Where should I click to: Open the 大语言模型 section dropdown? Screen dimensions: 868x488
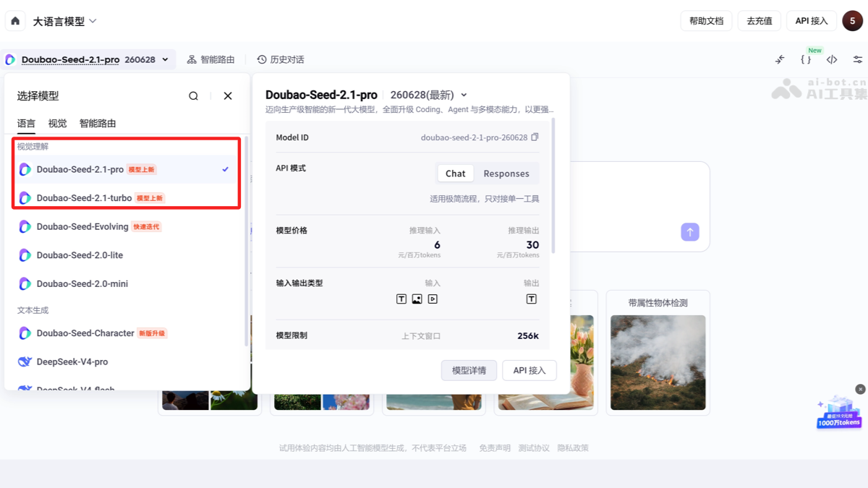[64, 22]
